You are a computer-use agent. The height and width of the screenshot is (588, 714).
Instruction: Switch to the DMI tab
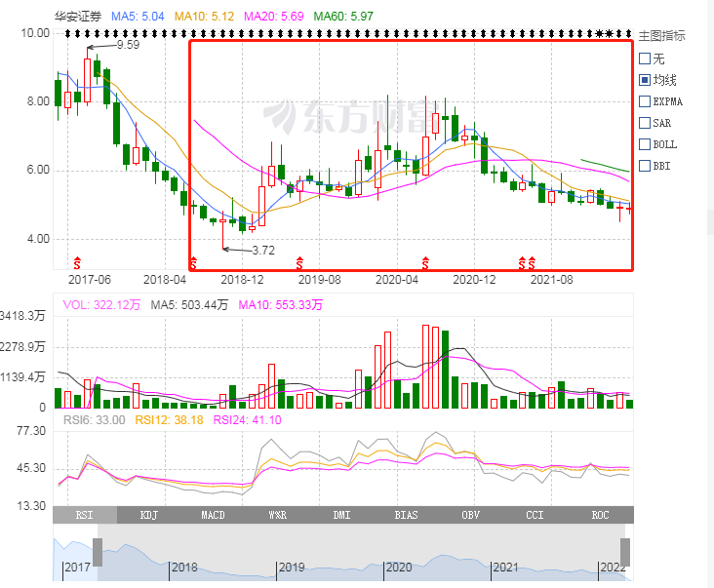pos(342,515)
